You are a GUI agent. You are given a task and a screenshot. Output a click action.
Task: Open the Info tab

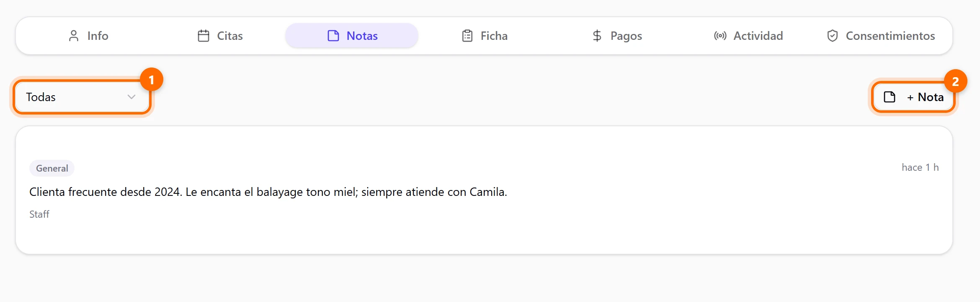tap(88, 36)
